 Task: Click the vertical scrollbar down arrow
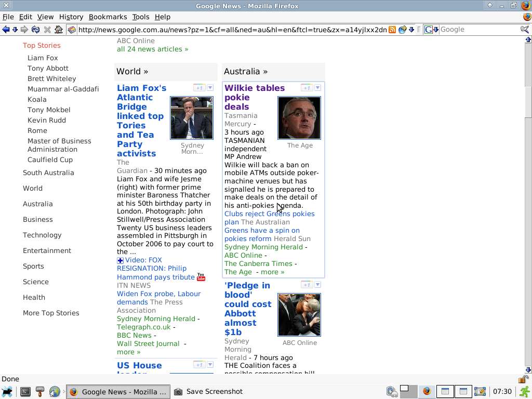click(528, 370)
